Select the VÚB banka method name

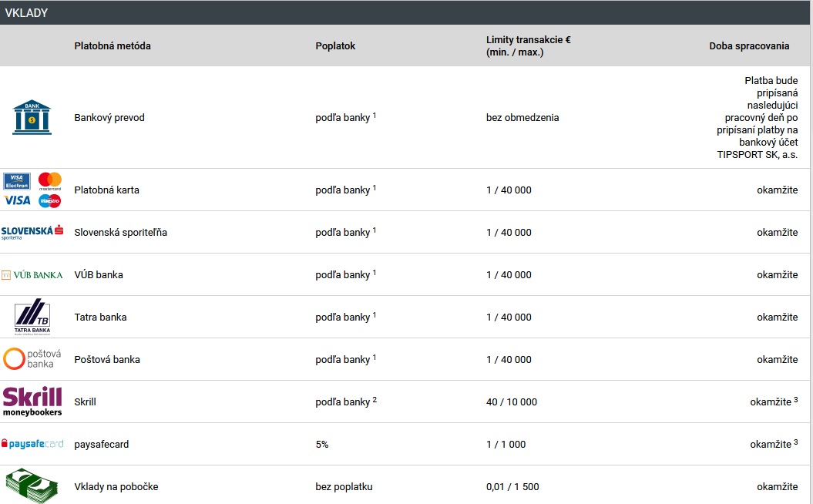pyautogui.click(x=99, y=275)
